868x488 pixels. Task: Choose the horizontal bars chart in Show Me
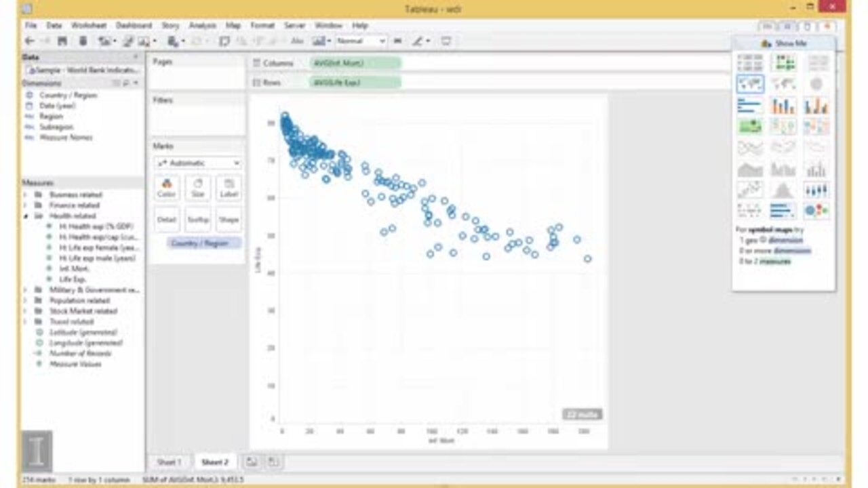pyautogui.click(x=750, y=105)
